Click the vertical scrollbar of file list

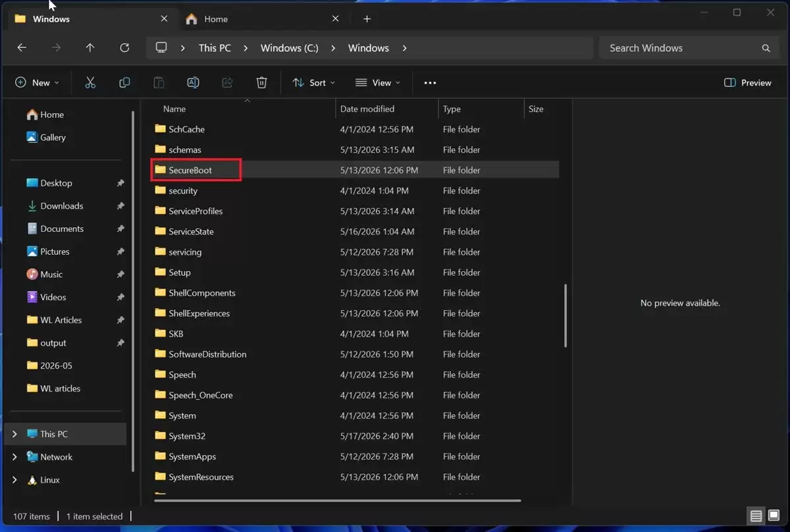tap(566, 315)
